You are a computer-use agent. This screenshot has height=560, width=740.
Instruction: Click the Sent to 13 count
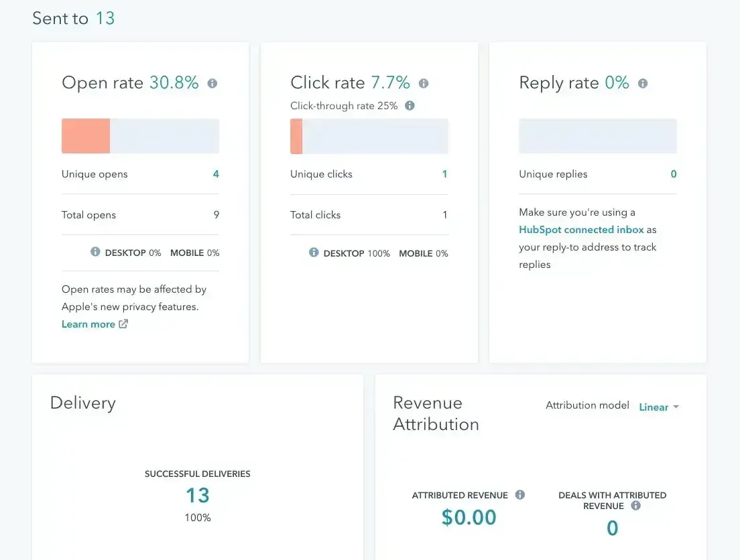coord(107,18)
